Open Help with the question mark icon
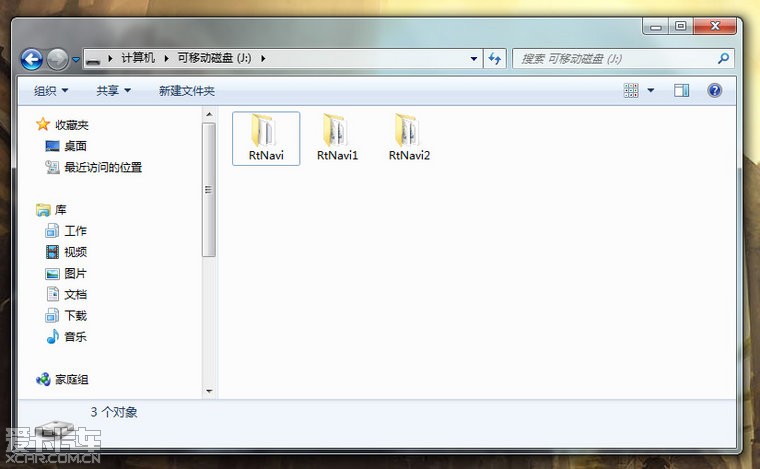 pos(714,91)
